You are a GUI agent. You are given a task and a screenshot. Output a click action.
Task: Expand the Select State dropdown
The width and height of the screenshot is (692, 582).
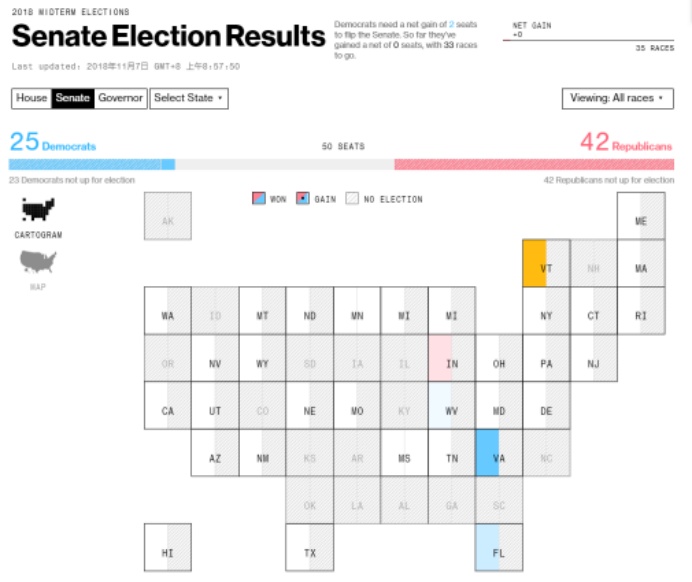click(x=189, y=98)
